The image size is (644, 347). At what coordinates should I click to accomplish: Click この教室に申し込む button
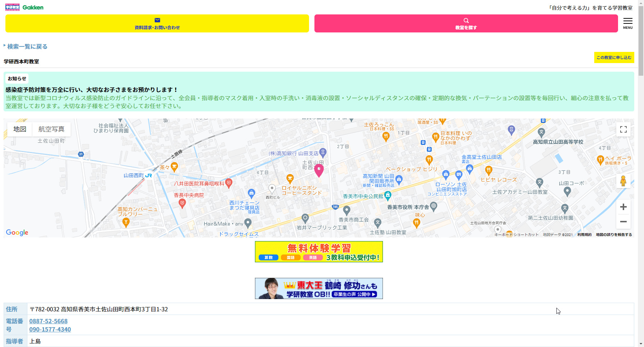(x=614, y=57)
